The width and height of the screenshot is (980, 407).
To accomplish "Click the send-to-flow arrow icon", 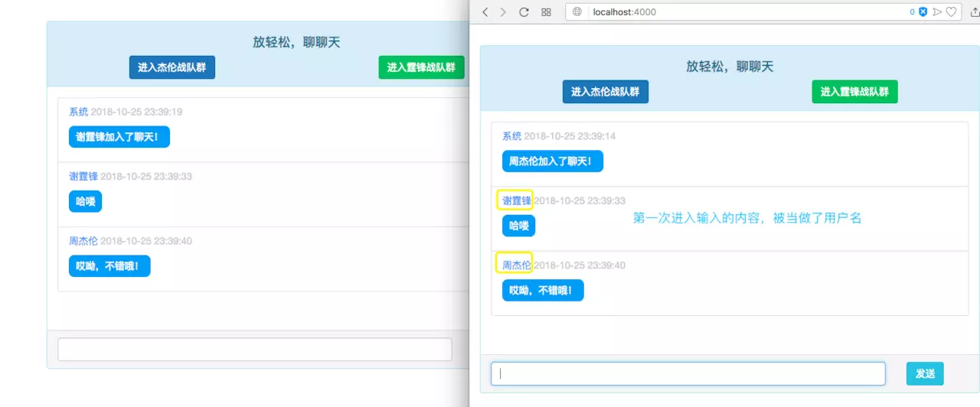I will pos(937,12).
